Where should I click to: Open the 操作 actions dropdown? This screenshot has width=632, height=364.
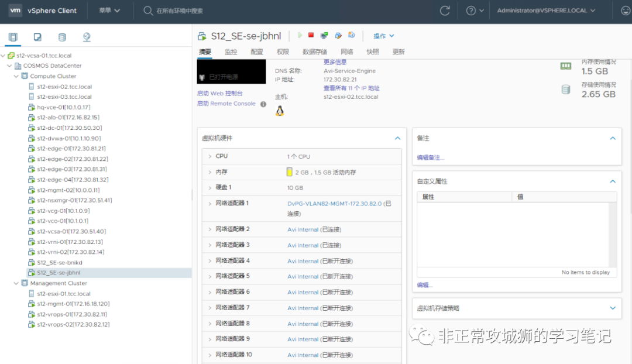[x=384, y=36]
